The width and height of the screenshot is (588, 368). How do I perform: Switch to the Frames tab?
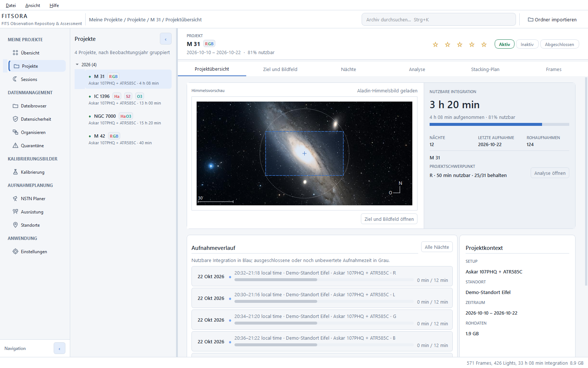tap(553, 69)
